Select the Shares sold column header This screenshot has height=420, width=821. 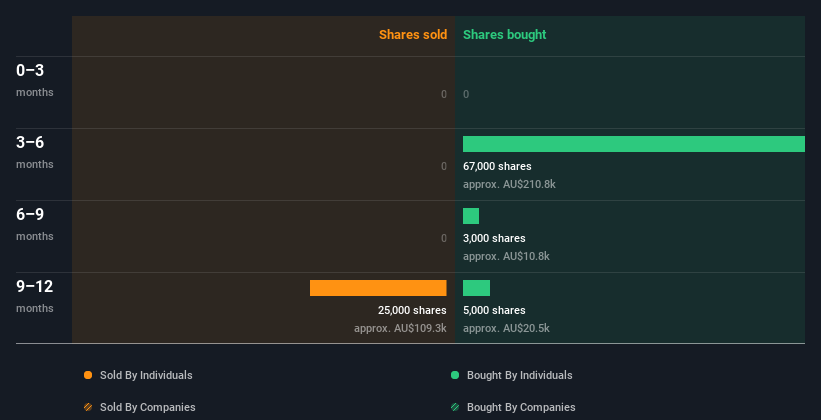(413, 35)
